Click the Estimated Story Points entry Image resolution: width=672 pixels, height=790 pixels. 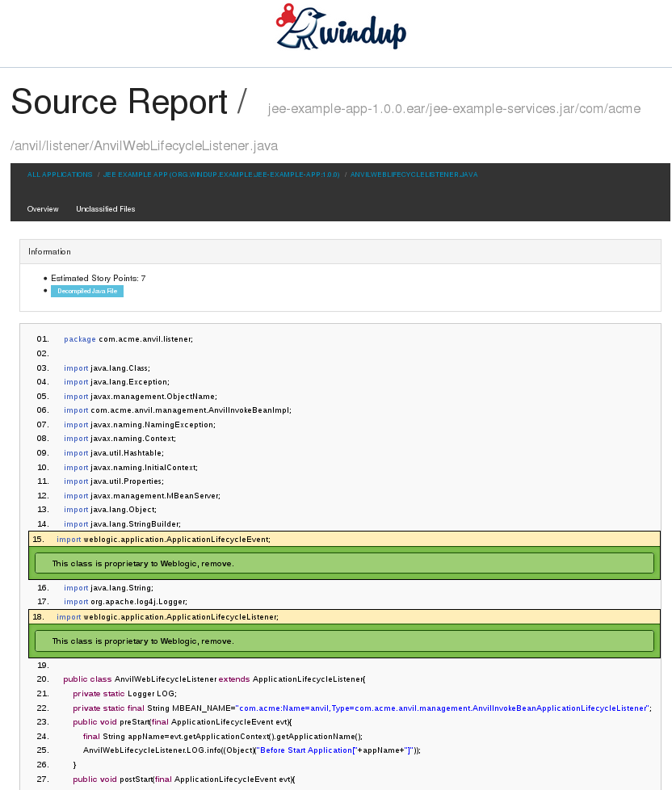click(98, 278)
